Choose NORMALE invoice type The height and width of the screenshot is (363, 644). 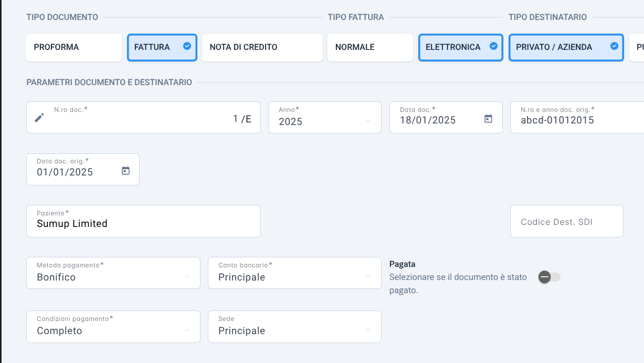pyautogui.click(x=371, y=47)
